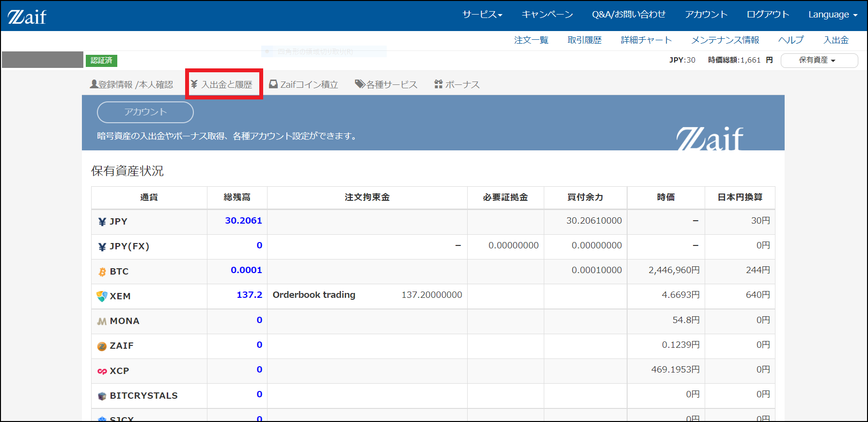Screen dimensions: 868x422
Task: Open メンテナンス情報 link
Action: (x=725, y=40)
